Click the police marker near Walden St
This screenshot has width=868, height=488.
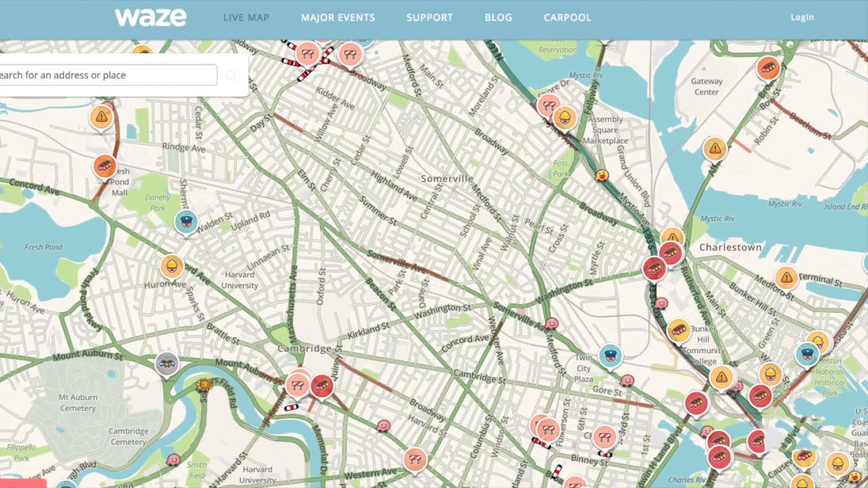(x=186, y=222)
